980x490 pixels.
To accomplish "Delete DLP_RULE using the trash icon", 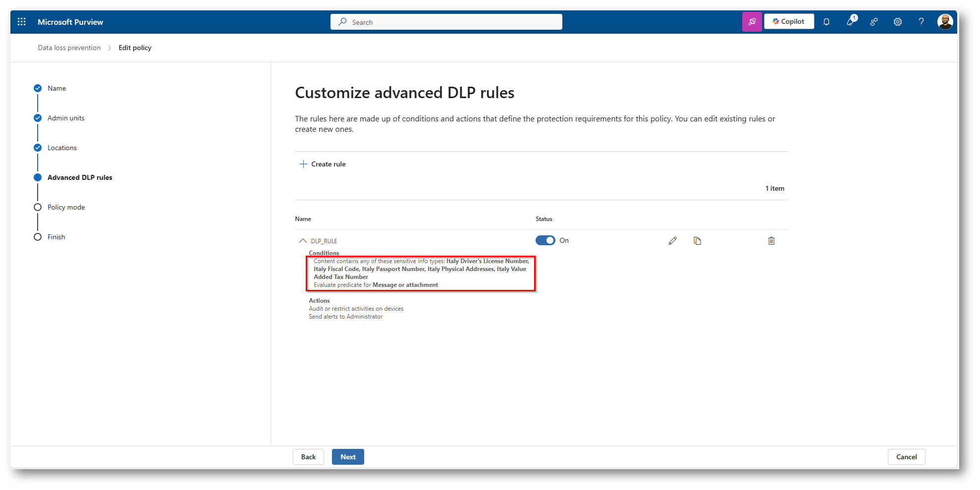I will click(771, 241).
